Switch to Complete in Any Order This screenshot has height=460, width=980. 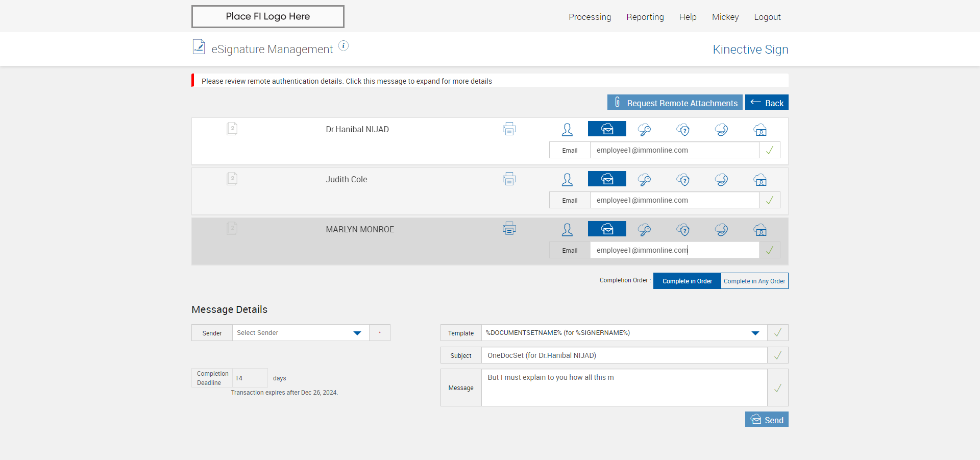click(754, 281)
